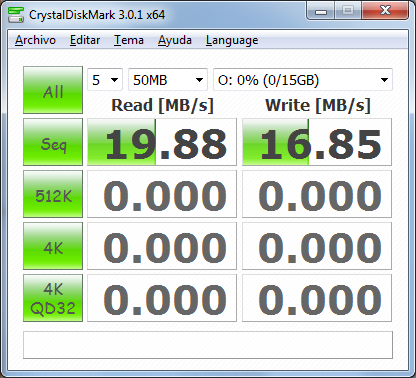Click the empty comment field at bottom

click(208, 345)
